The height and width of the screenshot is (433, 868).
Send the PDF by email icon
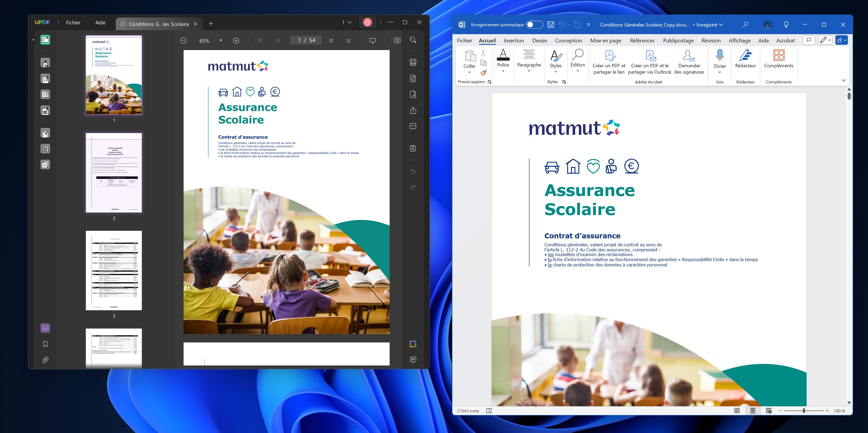pos(413,126)
